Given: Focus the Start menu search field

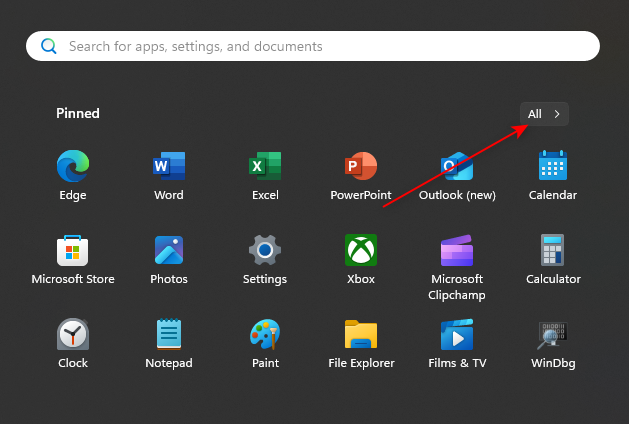Looking at the screenshot, I should tap(313, 46).
